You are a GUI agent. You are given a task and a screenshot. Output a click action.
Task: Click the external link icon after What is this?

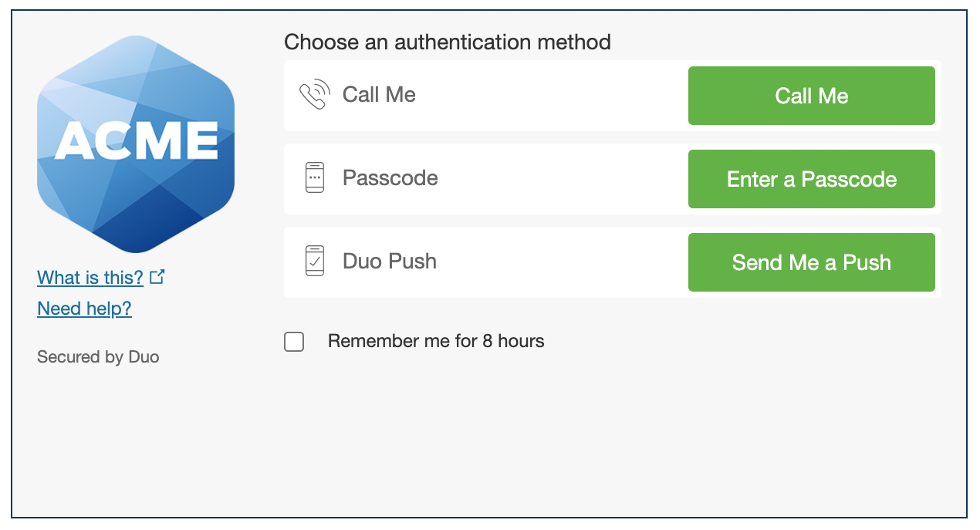[x=157, y=275]
